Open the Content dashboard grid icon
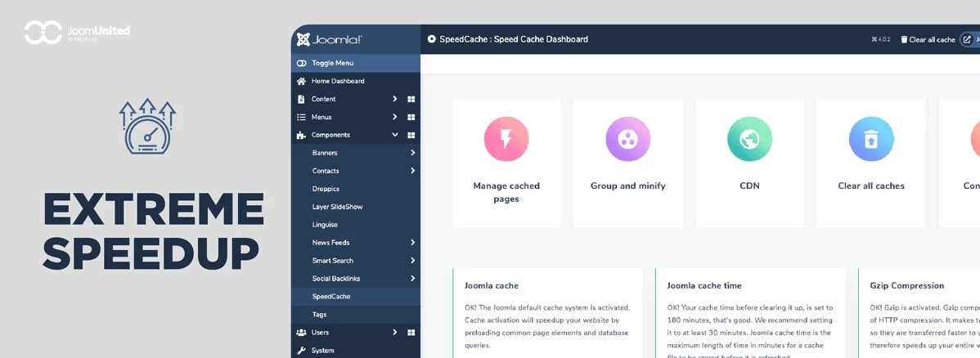Image resolution: width=980 pixels, height=358 pixels. click(x=411, y=99)
